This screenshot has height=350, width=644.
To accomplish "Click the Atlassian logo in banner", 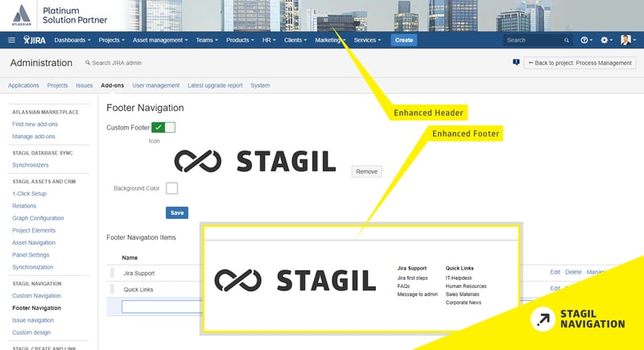I will coord(22,15).
